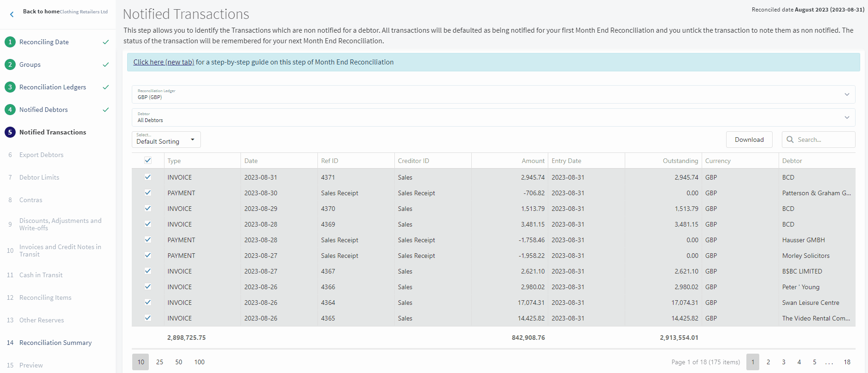
Task: Untick the checkbox for invoice 4365
Action: 148,318
